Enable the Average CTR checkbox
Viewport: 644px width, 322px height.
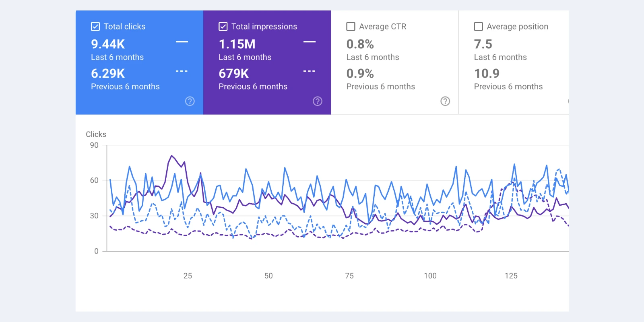[x=351, y=27]
